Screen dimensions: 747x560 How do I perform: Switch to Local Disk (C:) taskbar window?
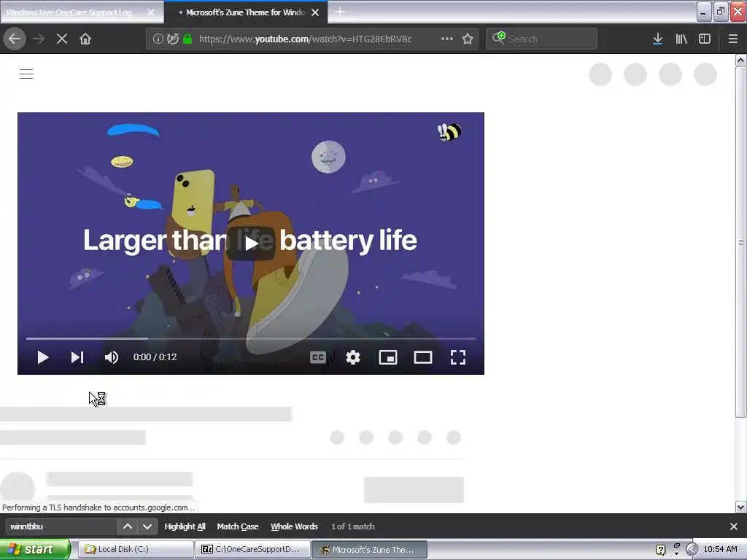coord(136,549)
